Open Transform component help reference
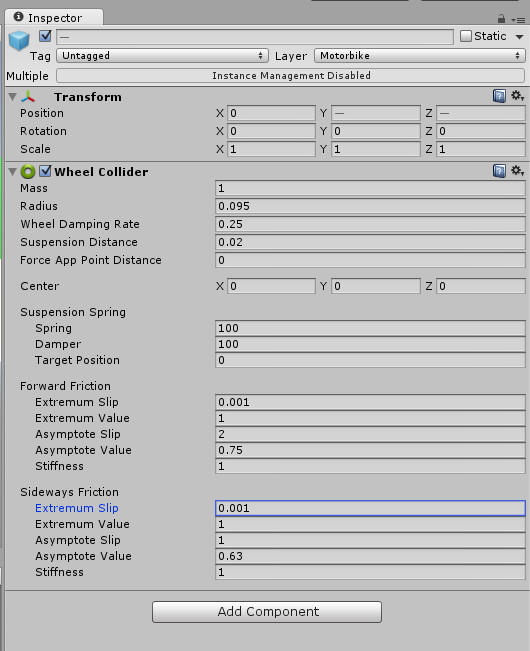Image resolution: width=530 pixels, height=651 pixels. [x=499, y=96]
